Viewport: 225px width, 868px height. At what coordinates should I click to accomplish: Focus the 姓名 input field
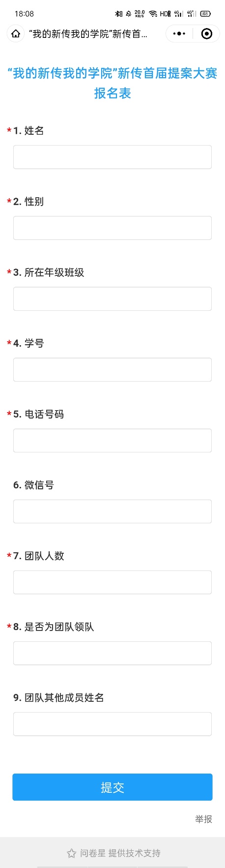112,157
